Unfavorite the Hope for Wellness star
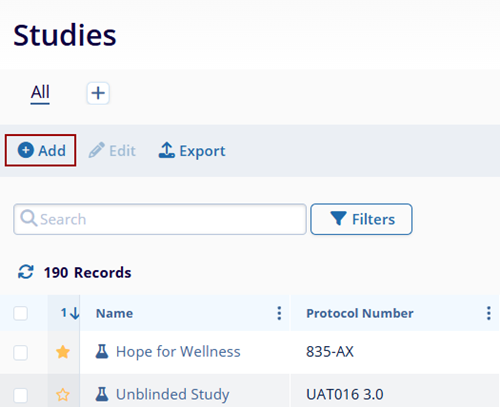Image resolution: width=500 pixels, height=407 pixels. coord(63,352)
